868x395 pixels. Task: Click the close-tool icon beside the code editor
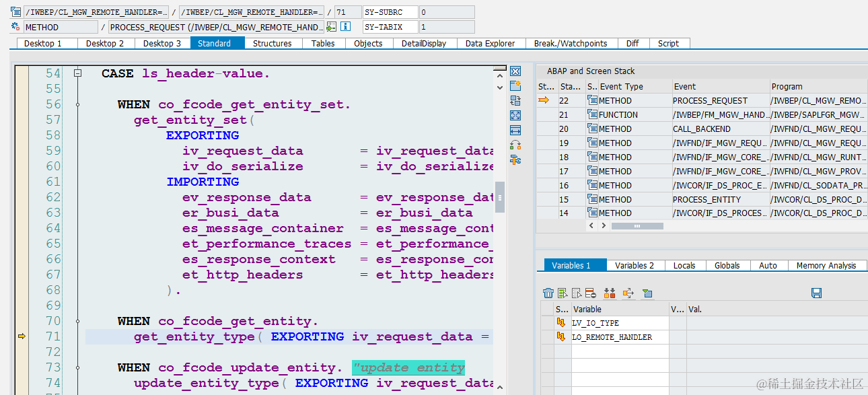coord(515,71)
